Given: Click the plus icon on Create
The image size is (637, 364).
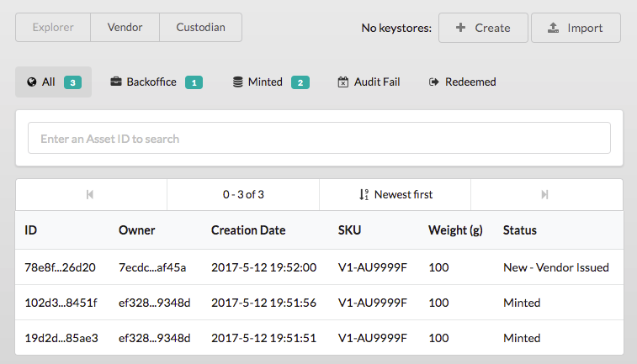Looking at the screenshot, I should click(460, 28).
